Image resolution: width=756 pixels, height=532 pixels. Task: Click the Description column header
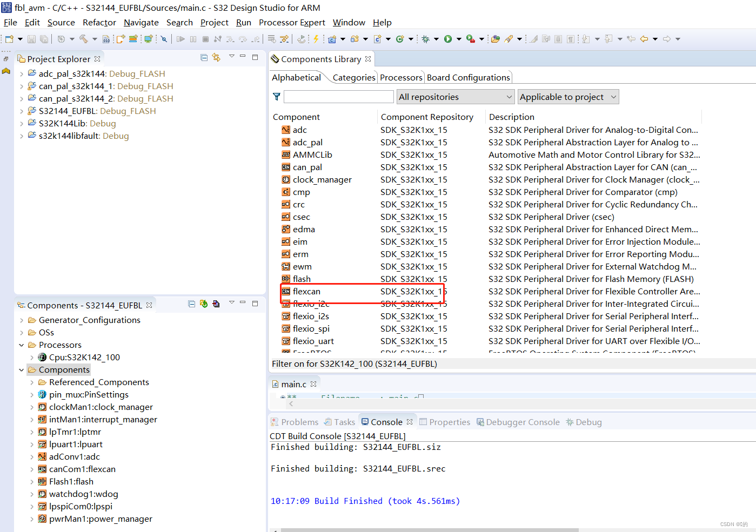tap(512, 117)
